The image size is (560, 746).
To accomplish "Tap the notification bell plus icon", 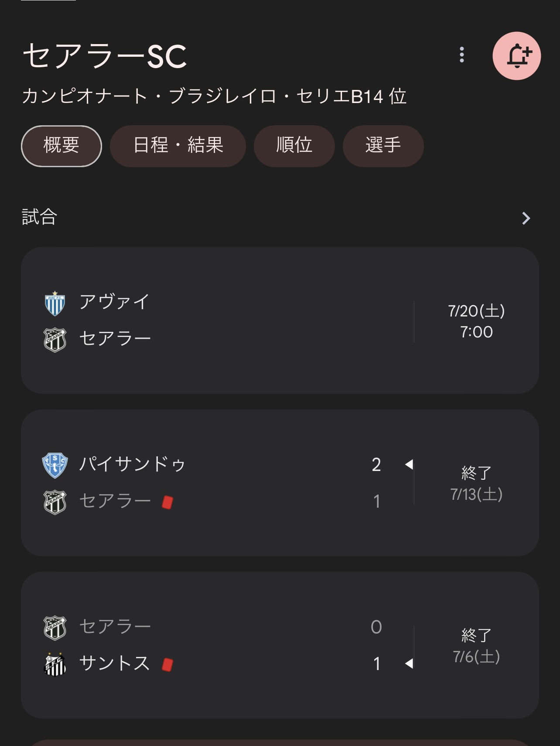I will coord(516,56).
